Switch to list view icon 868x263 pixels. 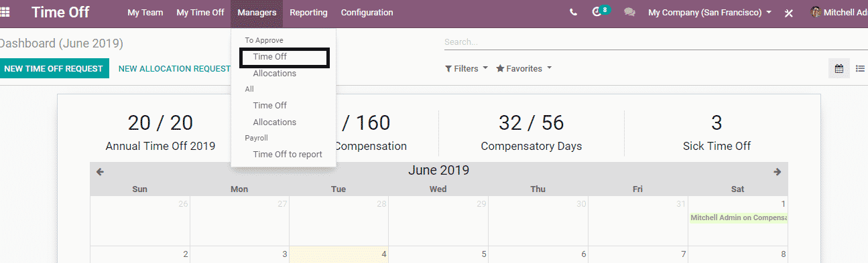tap(860, 68)
